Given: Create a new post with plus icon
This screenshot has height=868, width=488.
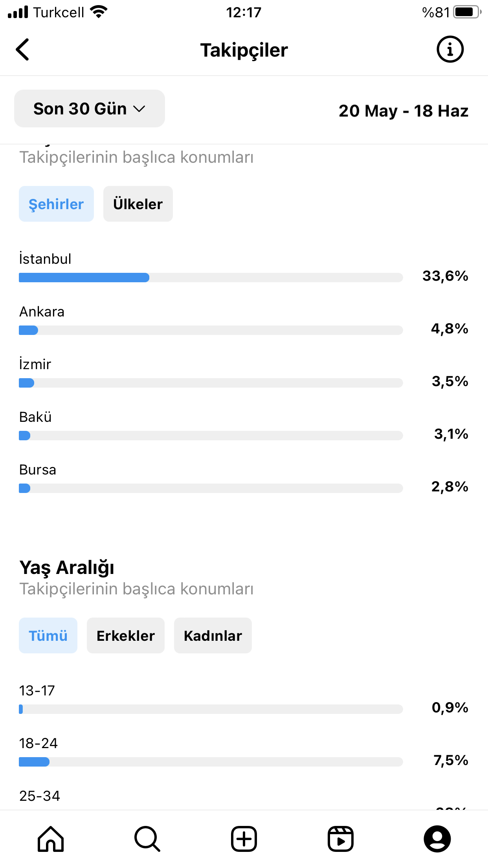Looking at the screenshot, I should (x=244, y=839).
